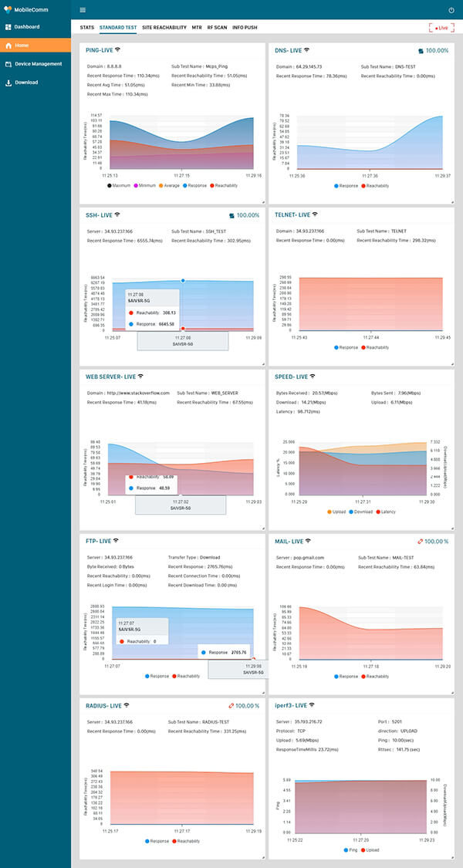
Task: Click the SSH chart peak data point
Action: coord(183,281)
